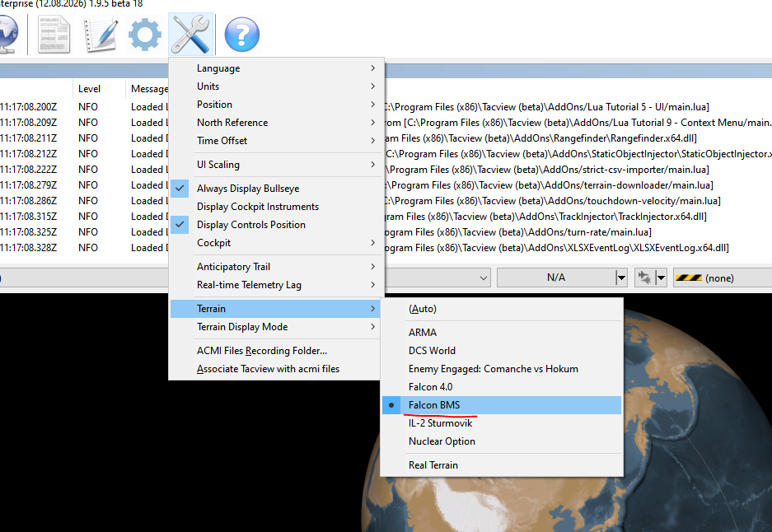Expand the Real-time Telemetry Lag submenu
Image resolution: width=772 pixels, height=532 pixels.
[x=276, y=285]
